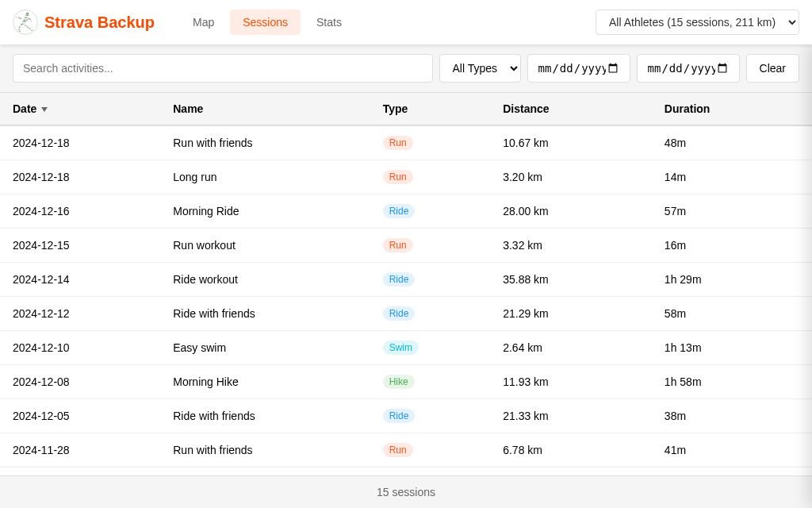
Task: Click the 2024-12-14 date cell
Action: point(41,280)
